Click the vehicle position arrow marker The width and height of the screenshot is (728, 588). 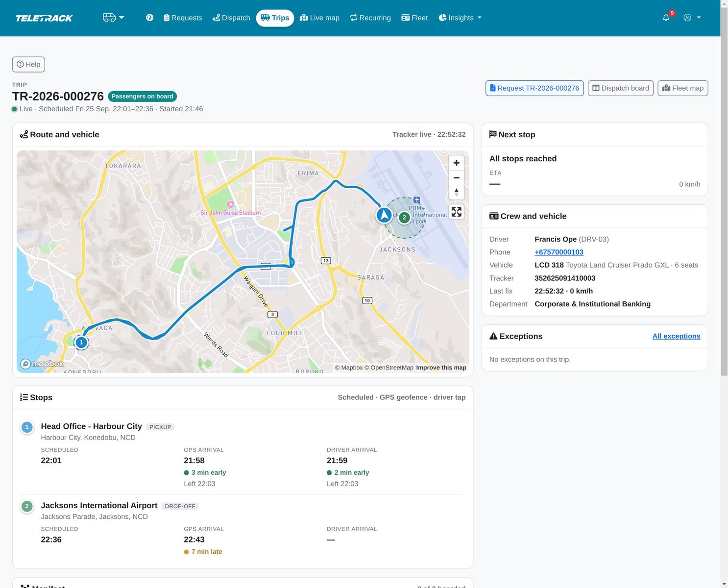pyautogui.click(x=384, y=215)
